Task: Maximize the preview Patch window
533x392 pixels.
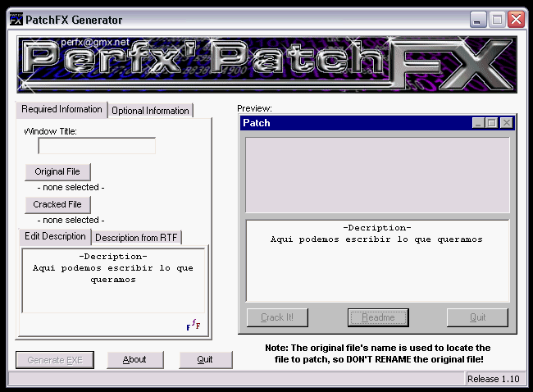Action: (x=491, y=123)
